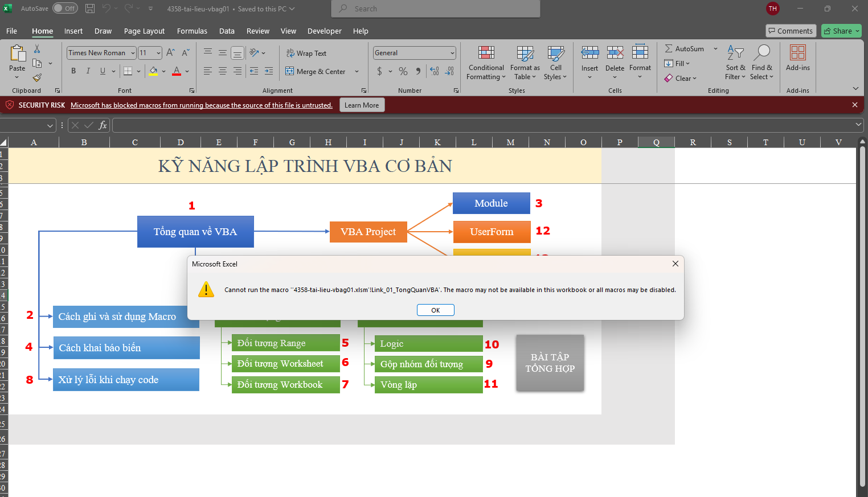Apply Comma Style number format
Image resolution: width=868 pixels, height=497 pixels.
418,71
